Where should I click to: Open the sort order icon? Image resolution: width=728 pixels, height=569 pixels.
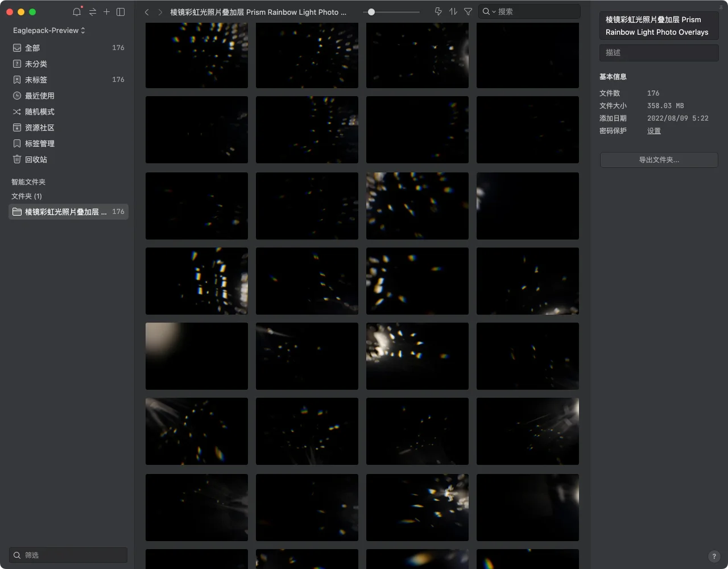453,11
